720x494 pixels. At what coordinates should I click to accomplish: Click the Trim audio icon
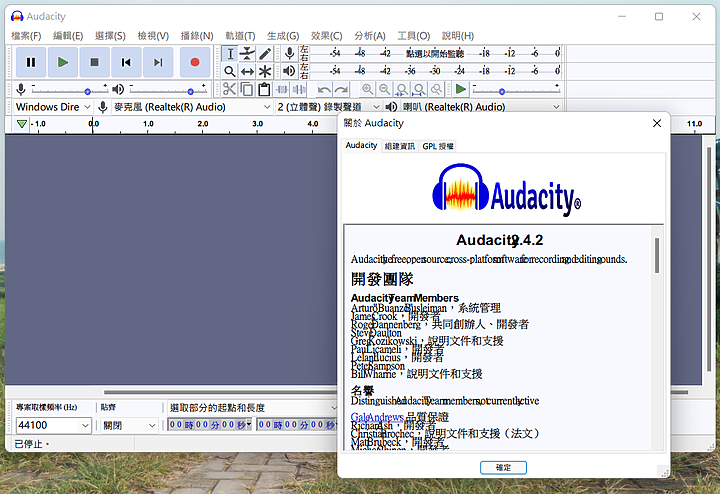pyautogui.click(x=282, y=89)
